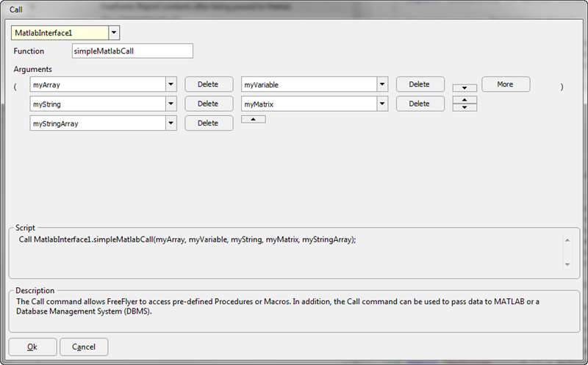
Task: Move myMatrix argument up with arrow
Action: (465, 100)
